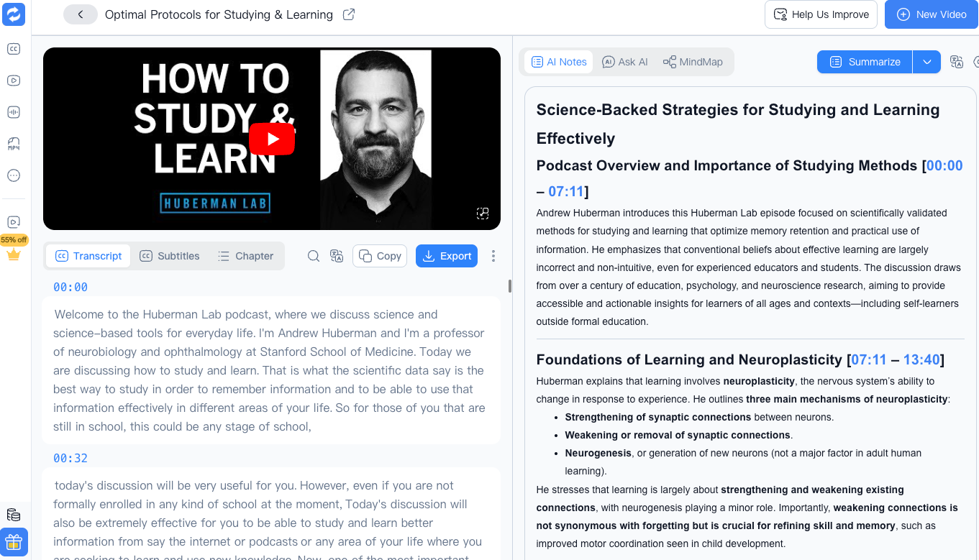
Task: Export the transcript
Action: click(x=447, y=256)
